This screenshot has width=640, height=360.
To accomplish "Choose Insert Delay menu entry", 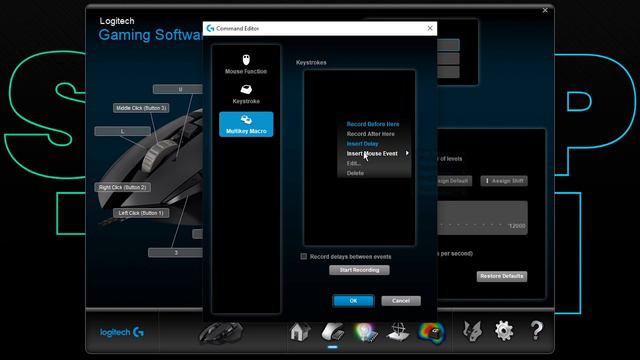I will [x=362, y=144].
